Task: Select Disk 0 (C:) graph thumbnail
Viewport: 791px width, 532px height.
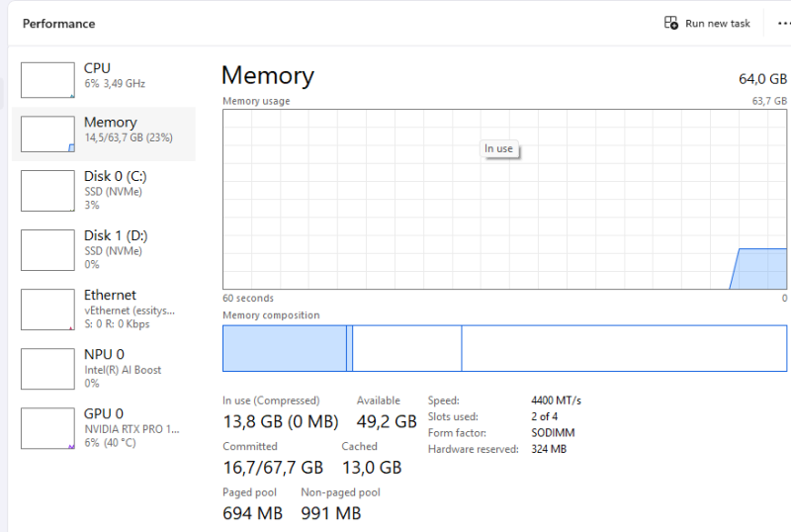Action: pos(47,191)
